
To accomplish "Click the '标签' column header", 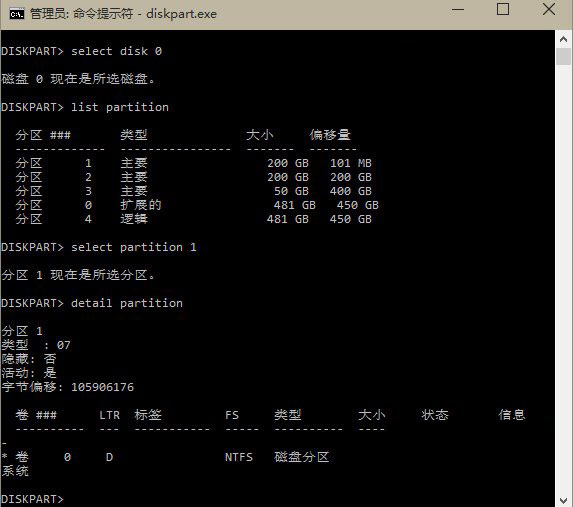I will (x=148, y=415).
